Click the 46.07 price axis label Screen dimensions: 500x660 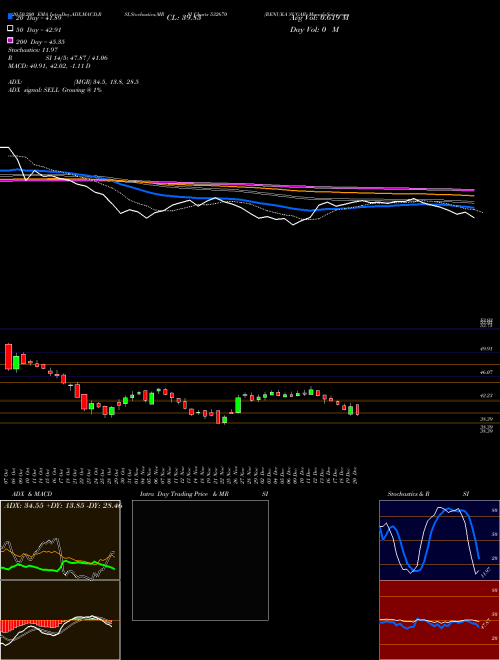click(487, 372)
